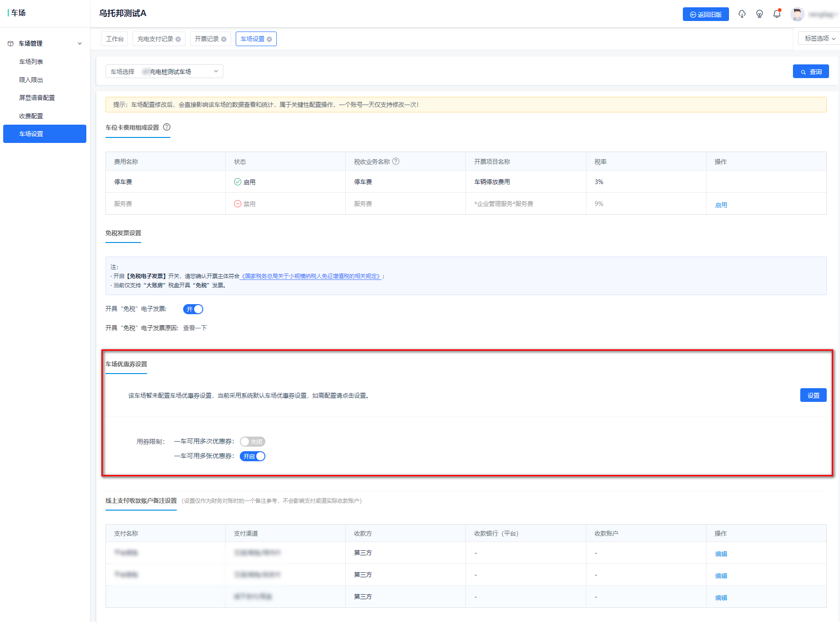Expand the 标签选项 dropdown
This screenshot has width=840, height=622.
[819, 38]
